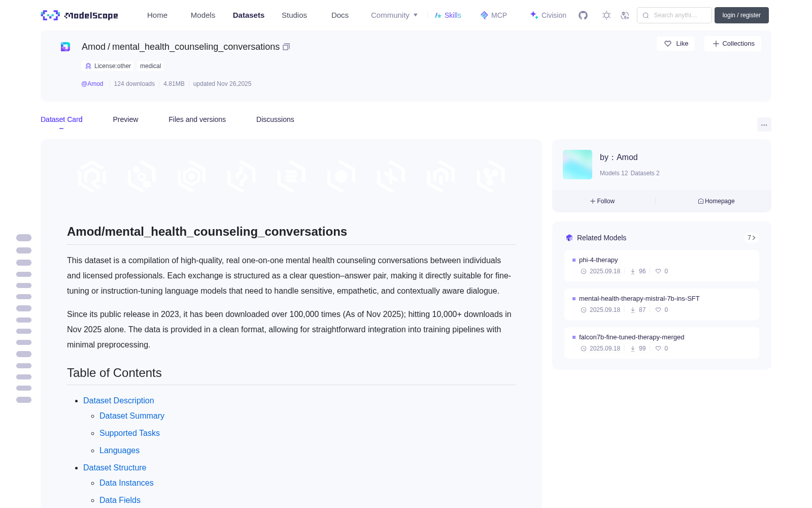Click clock icon on mental-health-therapy-mistral model
Image resolution: width=812 pixels, height=508 pixels.
pyautogui.click(x=584, y=310)
